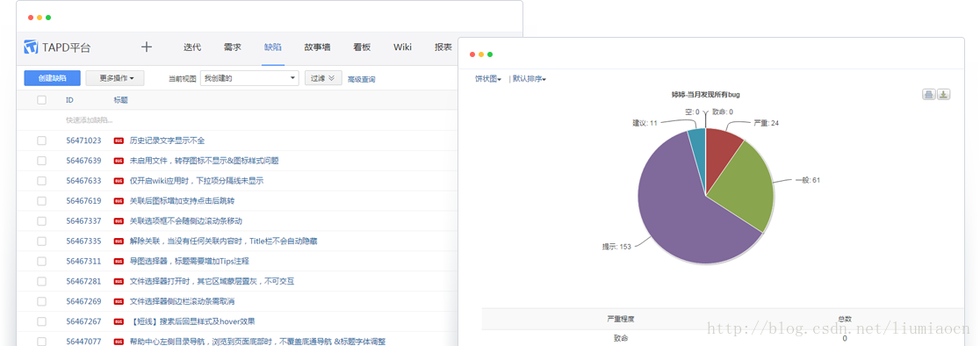Open defect 关联选项框不会随侧边滚动条移动

pyautogui.click(x=185, y=221)
